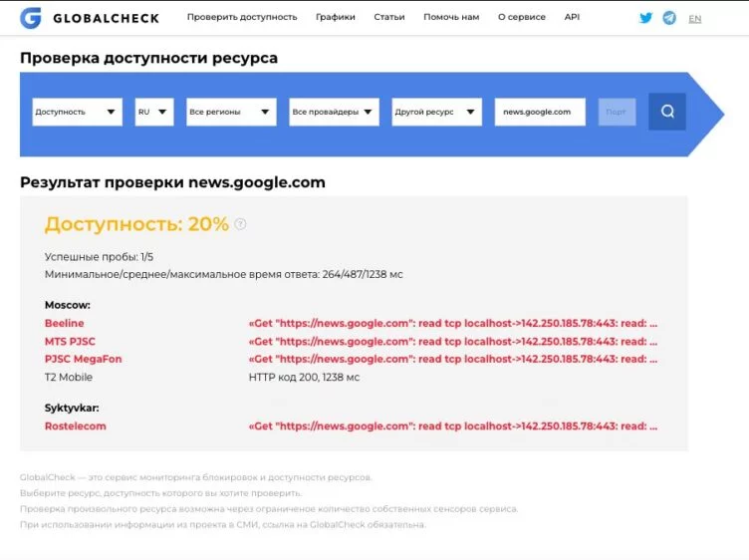The image size is (749, 560).
Task: Click the error message in Rostelecom row
Action: (x=453, y=426)
